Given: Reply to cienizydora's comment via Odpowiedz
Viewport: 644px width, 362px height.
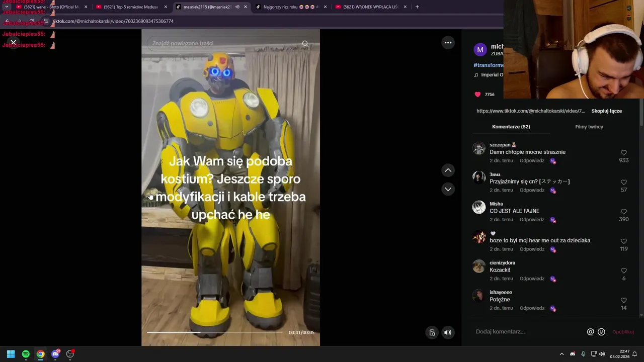Looking at the screenshot, I should click(532, 279).
